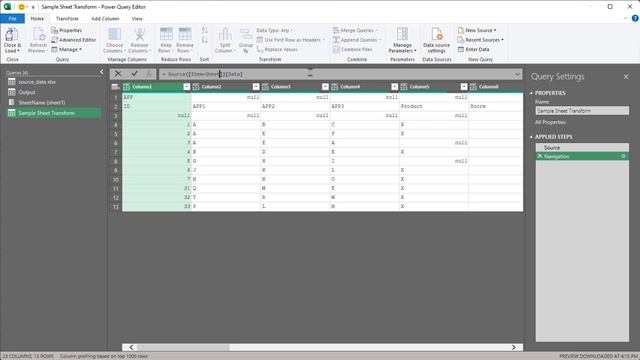Click the horizontal scrollbar right arrow
Viewport: 640px width, 360px height.
(x=514, y=347)
